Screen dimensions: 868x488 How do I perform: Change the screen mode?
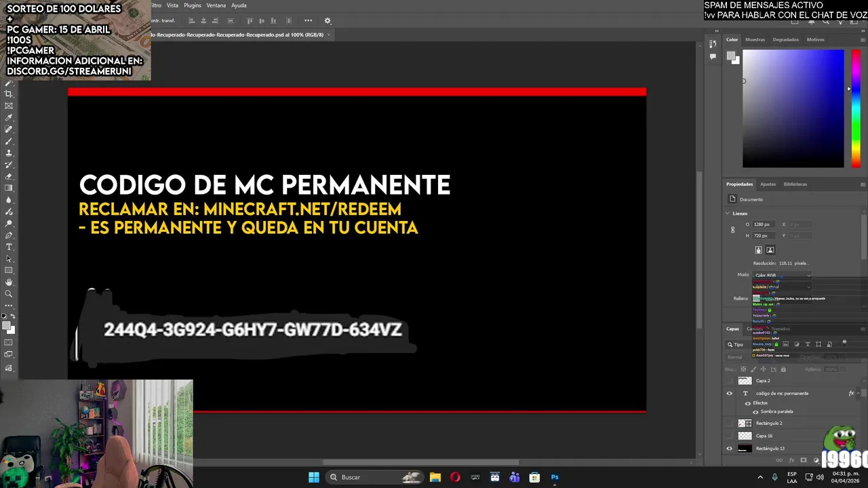pos(9,355)
